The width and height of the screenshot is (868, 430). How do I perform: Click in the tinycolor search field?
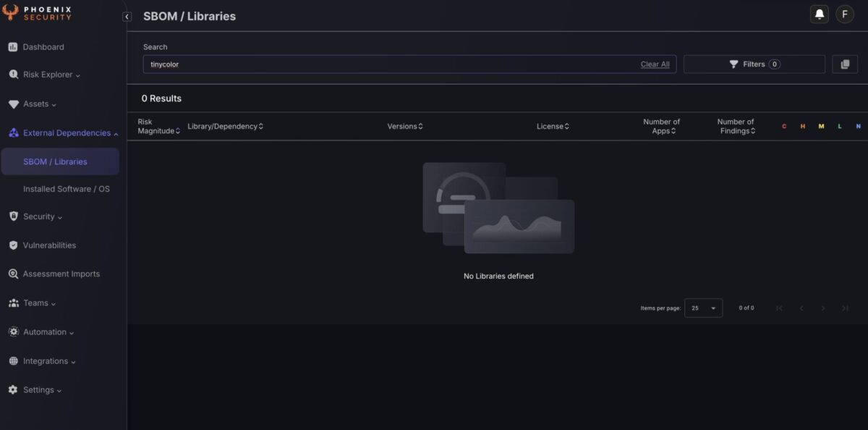pyautogui.click(x=391, y=64)
